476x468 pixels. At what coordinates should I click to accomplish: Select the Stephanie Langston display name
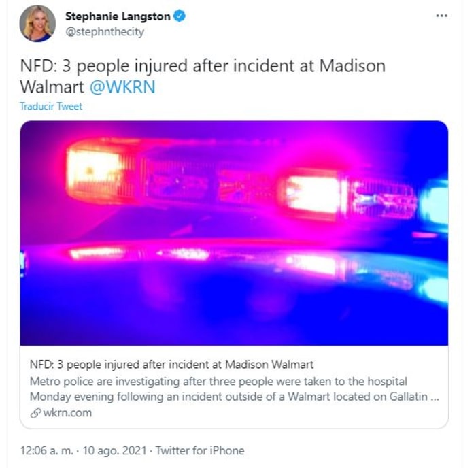[118, 16]
